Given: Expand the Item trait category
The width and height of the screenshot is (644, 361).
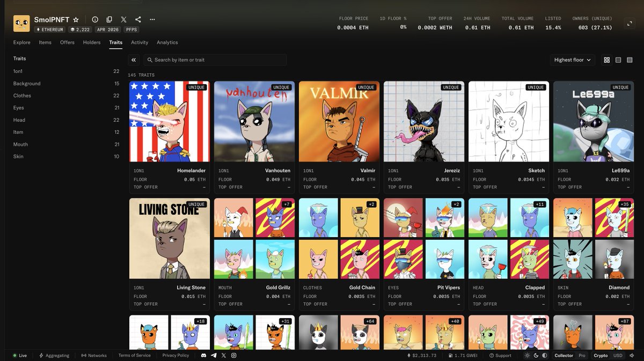Looking at the screenshot, I should (x=66, y=132).
